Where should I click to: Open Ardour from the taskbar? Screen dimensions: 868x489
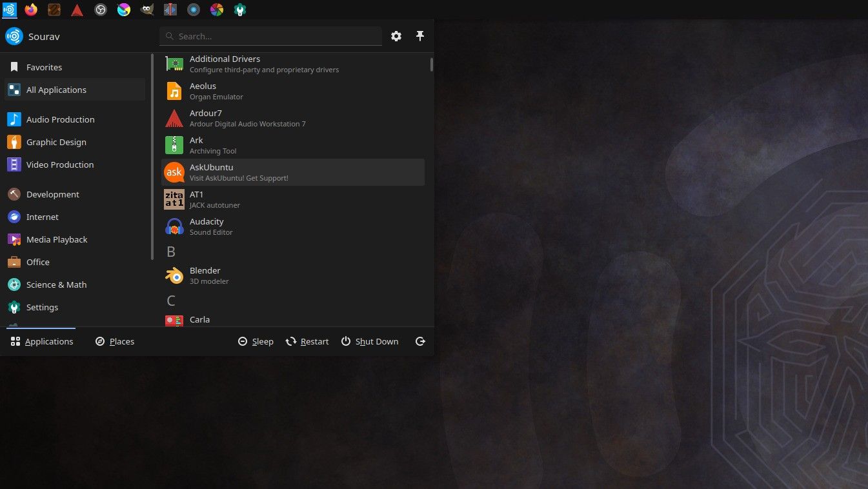(77, 10)
